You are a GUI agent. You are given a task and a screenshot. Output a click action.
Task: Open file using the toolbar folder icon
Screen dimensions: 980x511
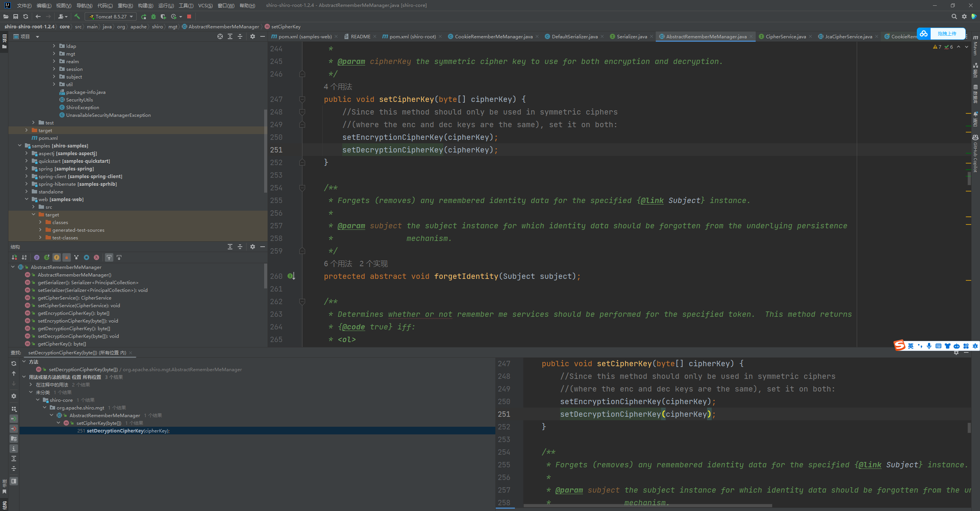pyautogui.click(x=6, y=16)
